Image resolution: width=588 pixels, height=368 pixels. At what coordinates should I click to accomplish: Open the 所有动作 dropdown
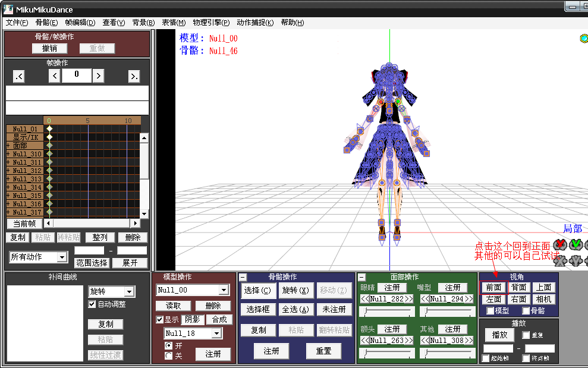click(62, 257)
